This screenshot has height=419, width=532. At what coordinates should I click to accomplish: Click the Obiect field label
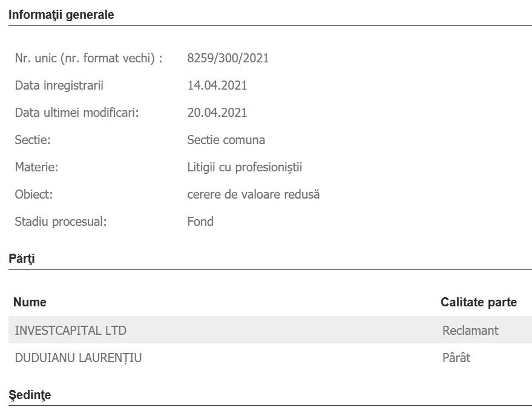34,194
